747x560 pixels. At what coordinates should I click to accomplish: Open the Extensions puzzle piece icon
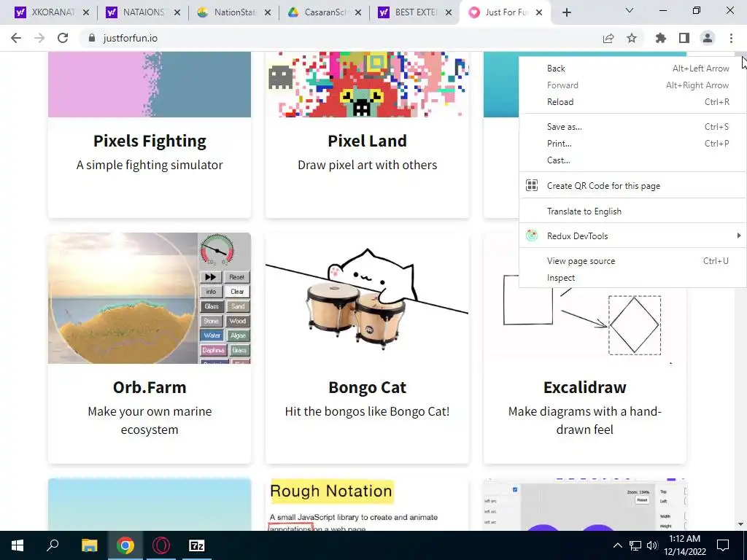(661, 38)
